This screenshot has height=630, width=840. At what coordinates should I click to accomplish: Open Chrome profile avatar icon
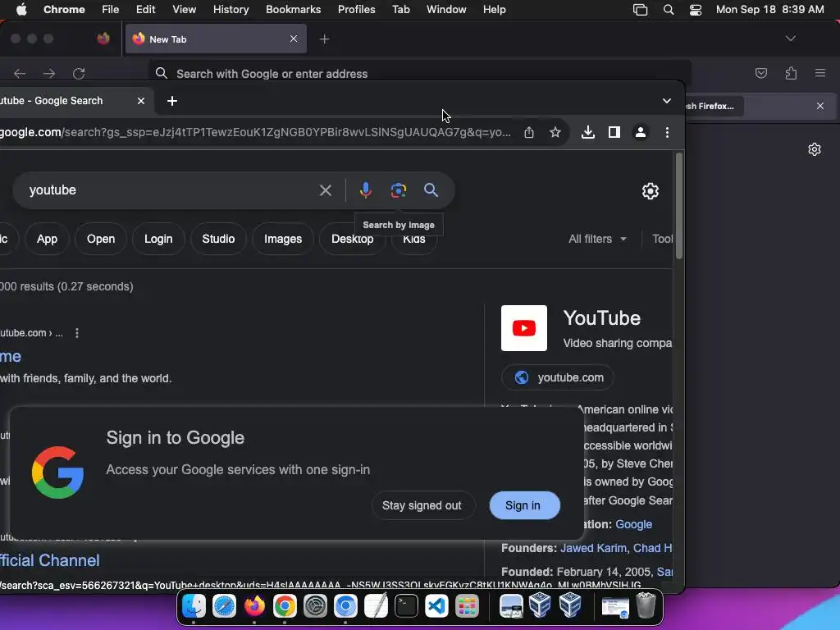click(640, 132)
